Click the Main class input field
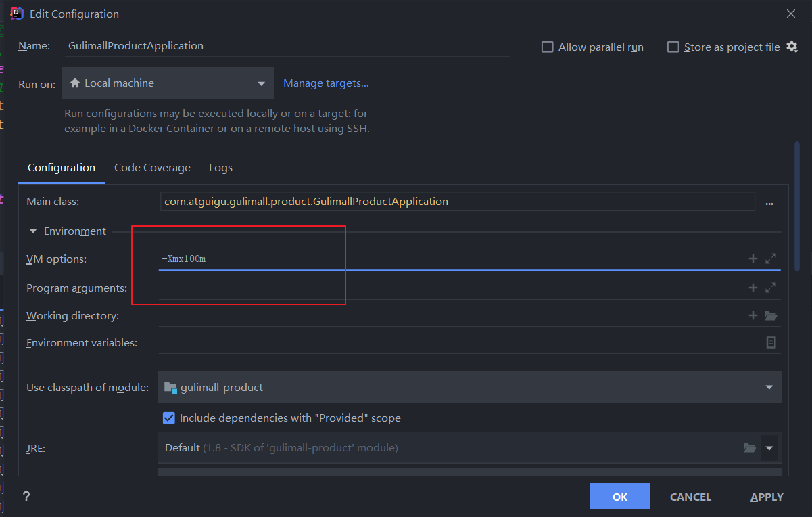The image size is (812, 517). click(x=456, y=201)
